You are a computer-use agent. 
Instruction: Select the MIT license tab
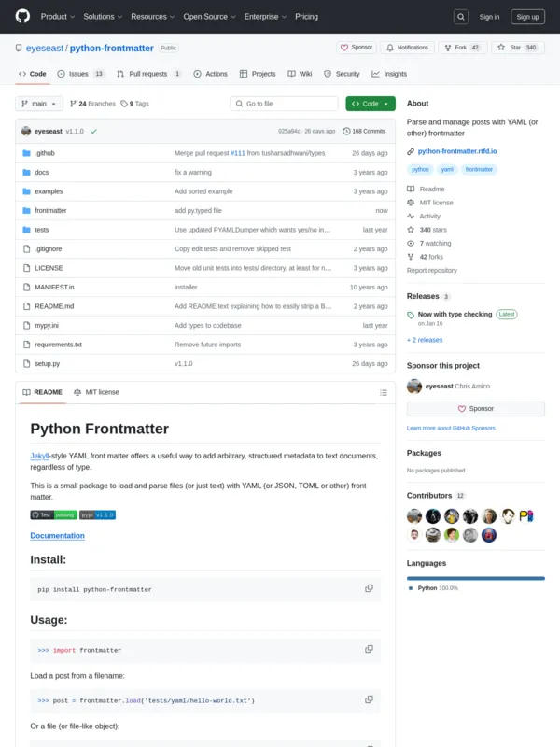[97, 392]
